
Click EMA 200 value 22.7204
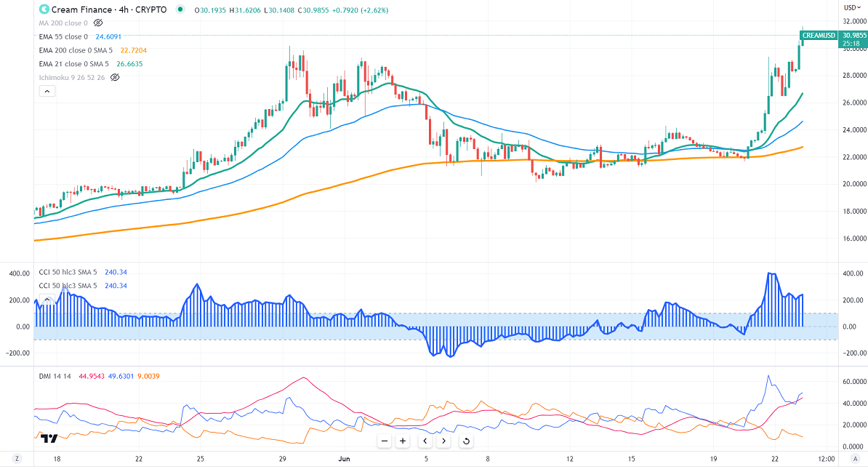(x=134, y=50)
